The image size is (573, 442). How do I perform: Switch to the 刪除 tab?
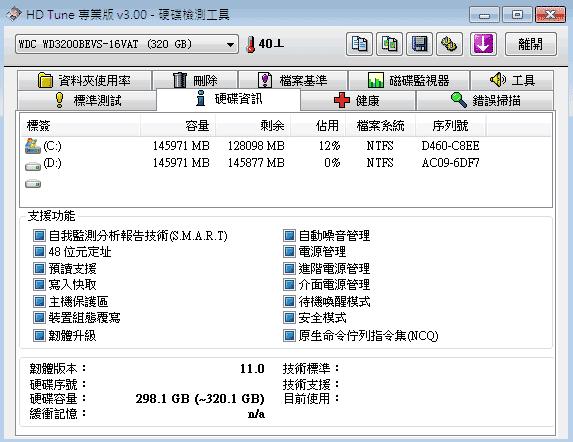pyautogui.click(x=195, y=80)
